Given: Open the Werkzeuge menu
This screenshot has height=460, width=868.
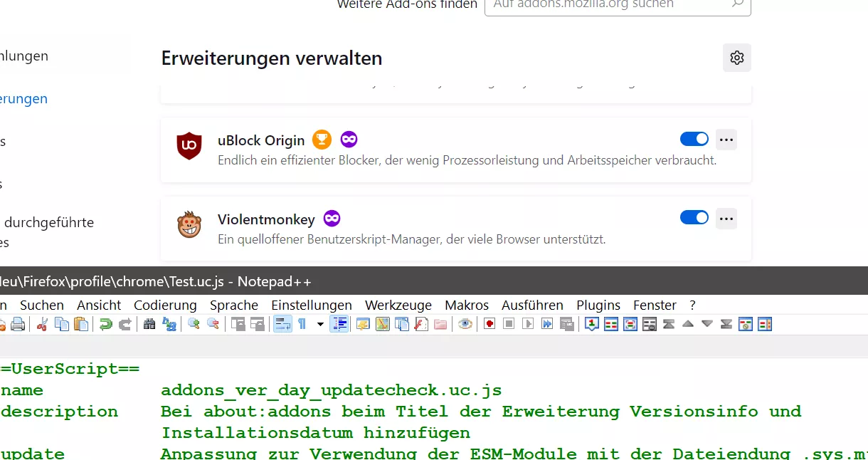Looking at the screenshot, I should point(398,305).
